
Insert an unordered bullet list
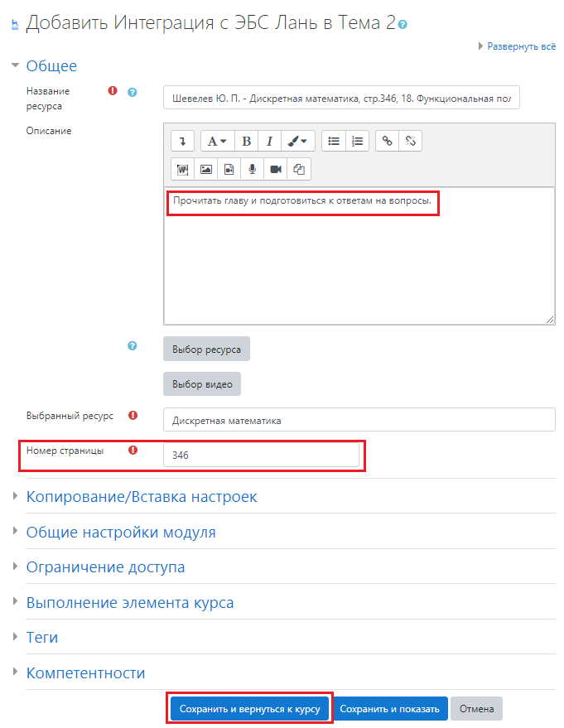click(334, 141)
